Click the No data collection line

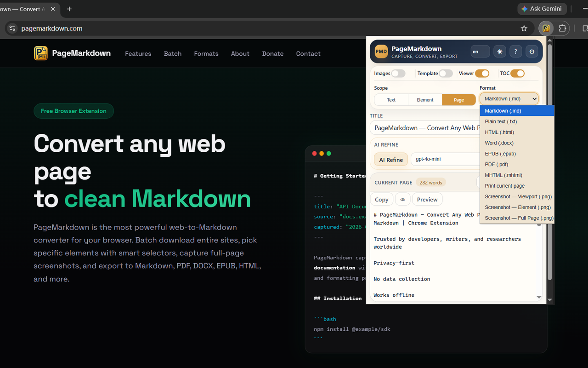coord(402,279)
